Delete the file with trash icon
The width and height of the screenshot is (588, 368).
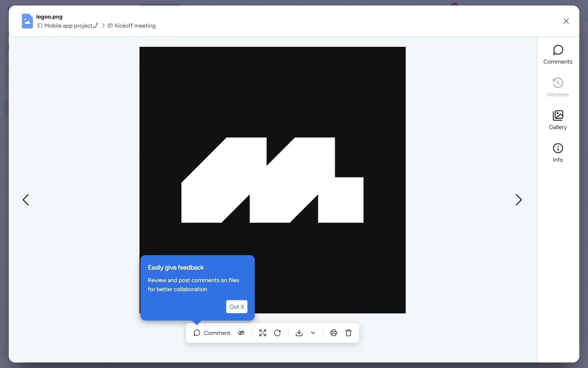point(349,333)
